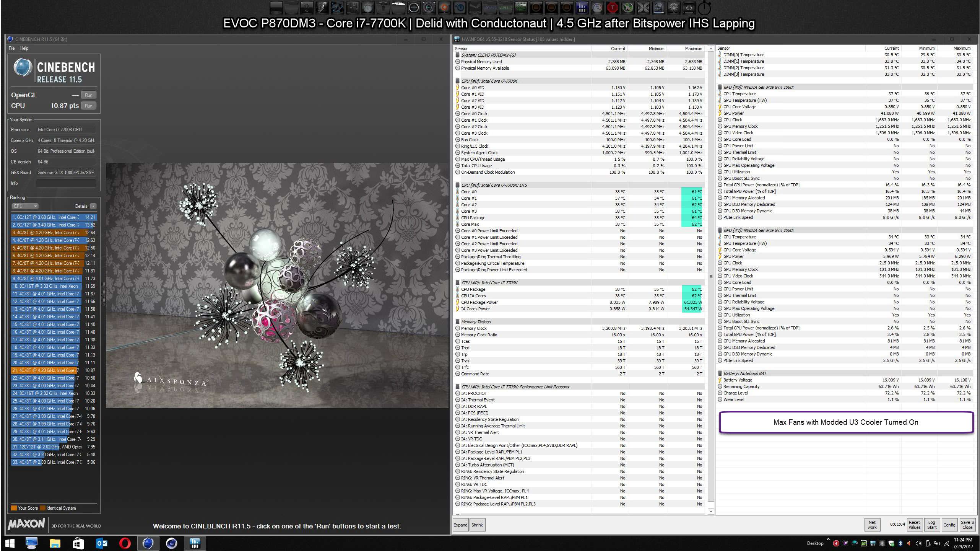
Task: Click the HWiNFO Log Start button
Action: coord(932,525)
